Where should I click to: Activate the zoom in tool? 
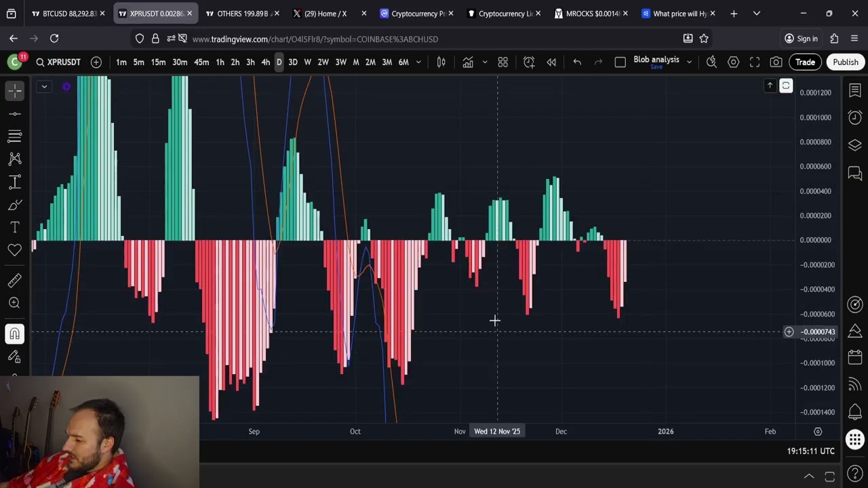pos(15,303)
